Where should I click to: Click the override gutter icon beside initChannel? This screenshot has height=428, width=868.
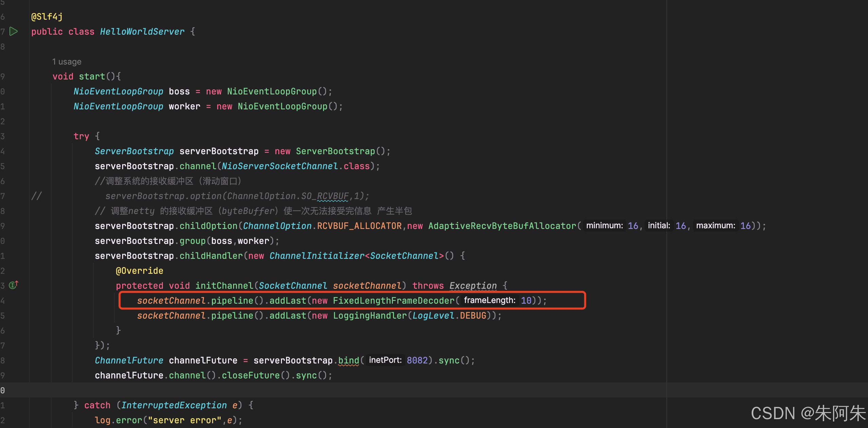(x=13, y=285)
